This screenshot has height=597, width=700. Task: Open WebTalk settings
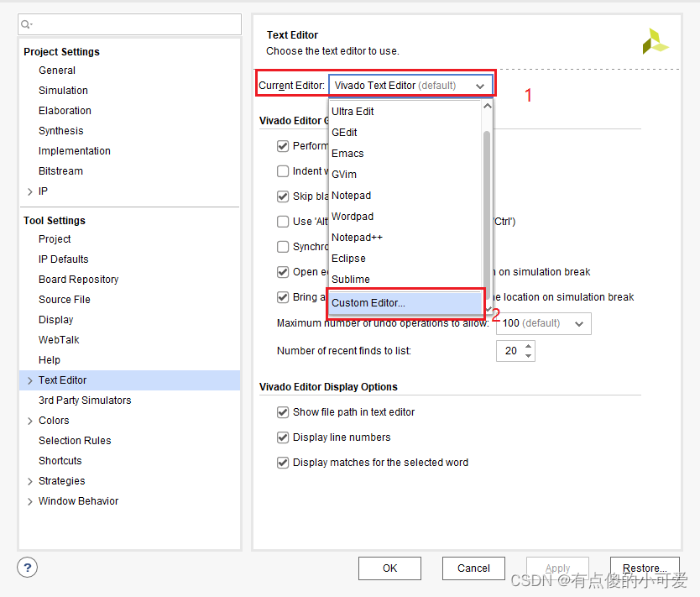(59, 340)
